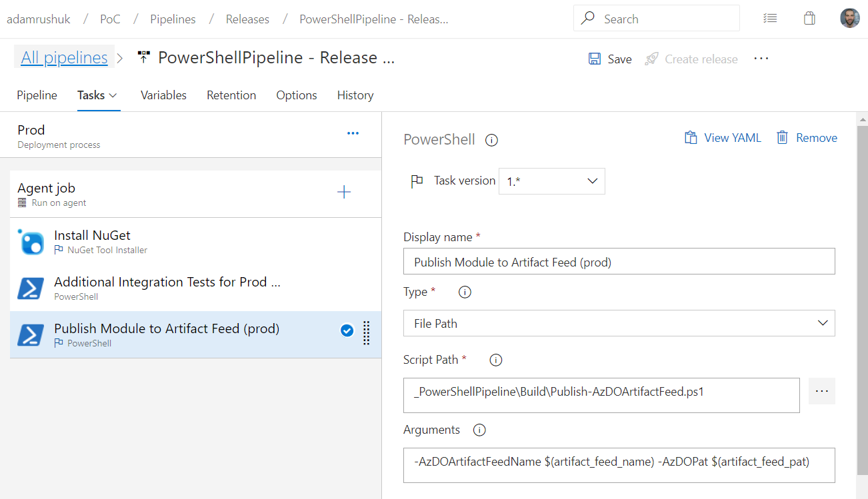Open View YAML for the PowerShell task
Image resolution: width=868 pixels, height=499 pixels.
point(723,137)
